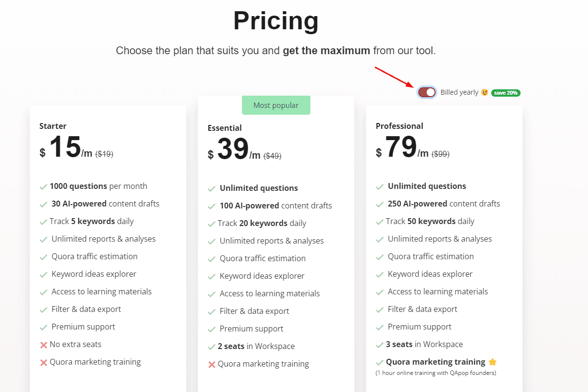Select the Starter plan heading
588x392 pixels.
coord(53,126)
